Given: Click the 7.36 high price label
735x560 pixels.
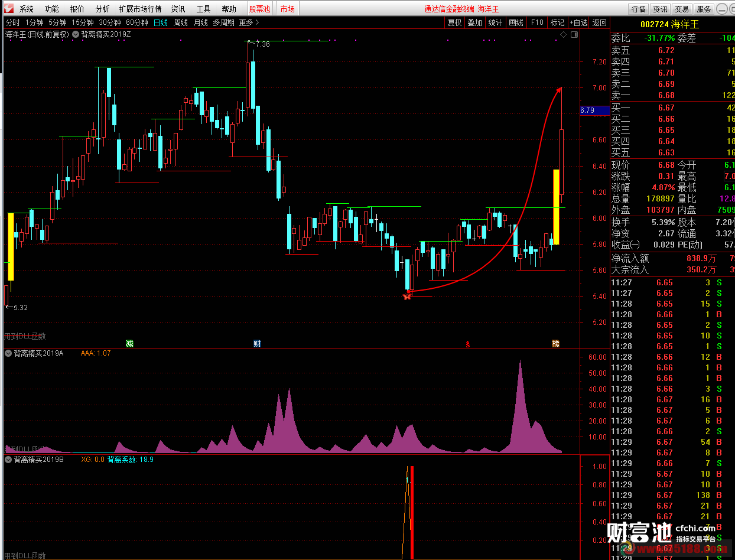Looking at the screenshot, I should 262,44.
